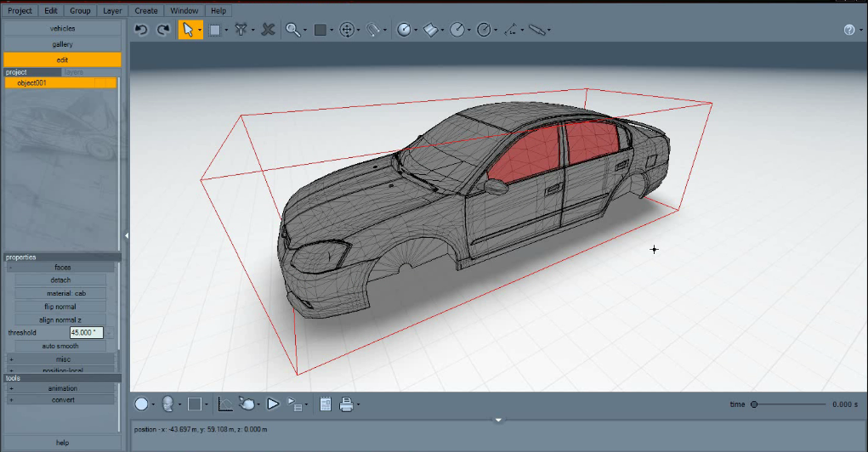
Task: Open the Layer menu
Action: coord(112,10)
